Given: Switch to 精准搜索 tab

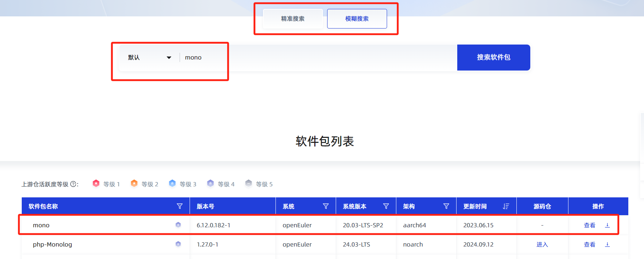Looking at the screenshot, I should click(293, 19).
